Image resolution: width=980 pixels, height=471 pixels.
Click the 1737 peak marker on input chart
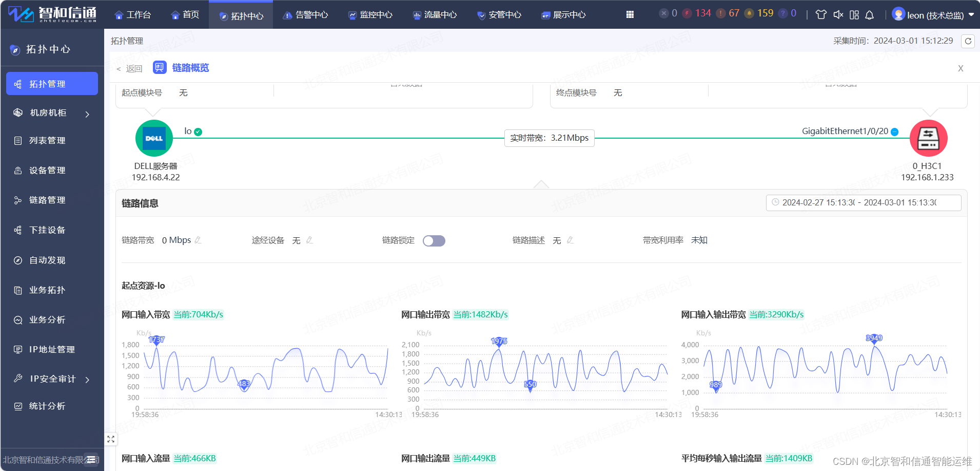tap(156, 341)
